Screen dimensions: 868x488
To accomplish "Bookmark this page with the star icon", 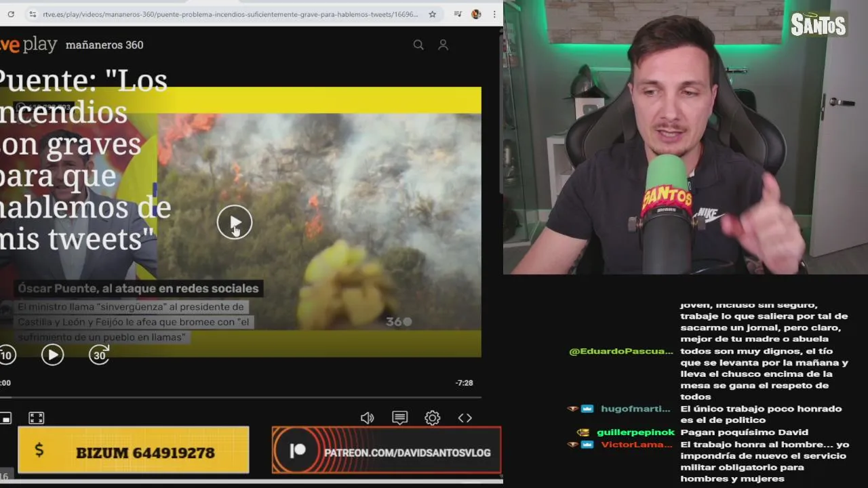I will pos(432,14).
